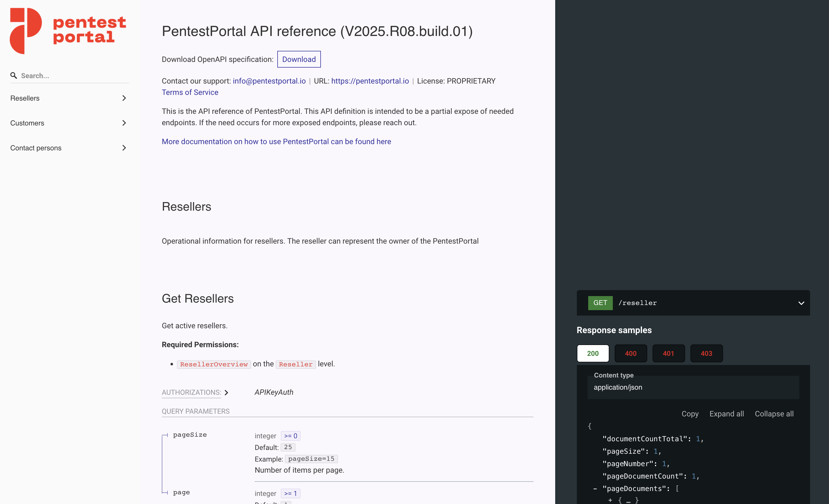Collapse the pageDocuments array
This screenshot has width=829, height=504.
(x=595, y=489)
